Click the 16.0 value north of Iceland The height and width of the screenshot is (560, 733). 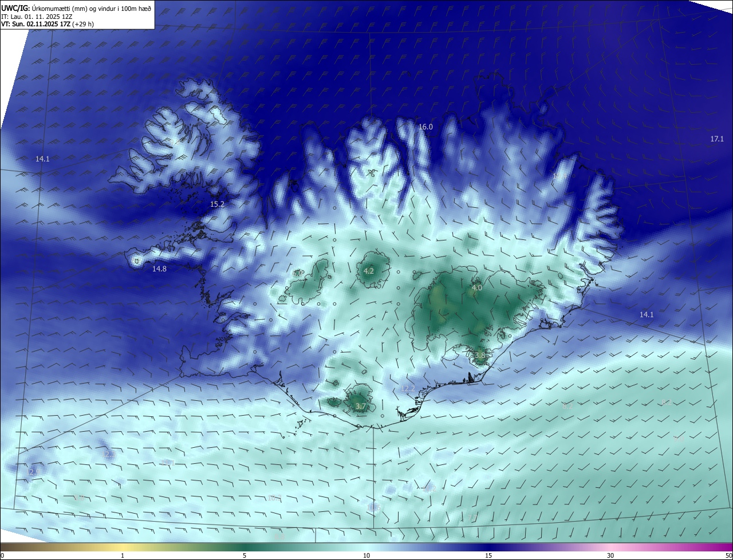pos(425,127)
